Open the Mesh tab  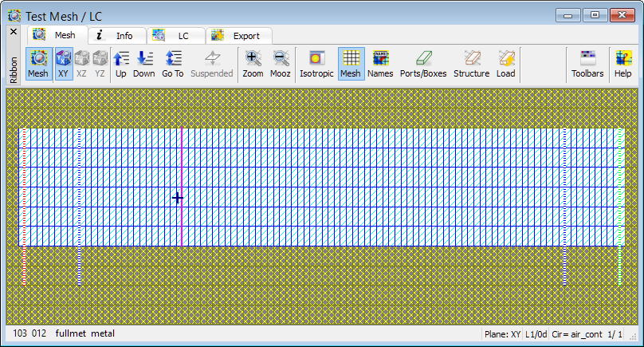(x=58, y=35)
